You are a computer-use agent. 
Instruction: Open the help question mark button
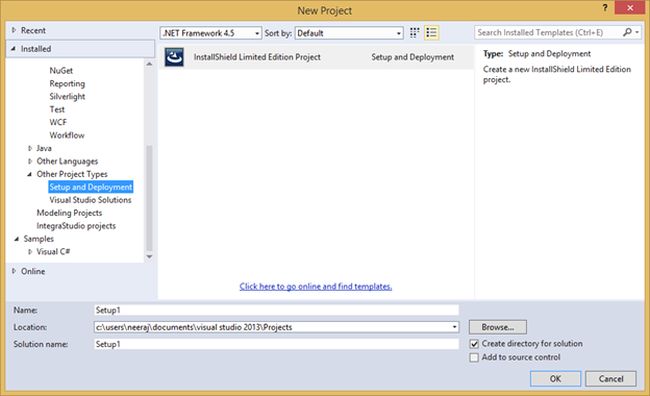[605, 8]
